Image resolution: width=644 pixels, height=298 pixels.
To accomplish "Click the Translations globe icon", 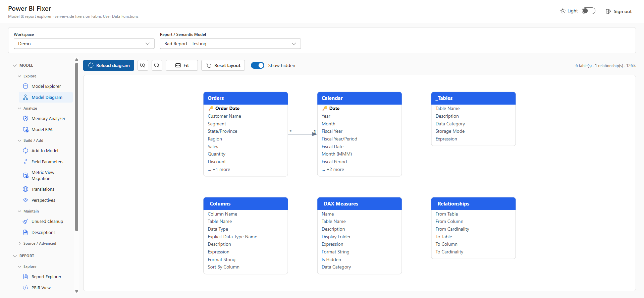I will 25,189.
